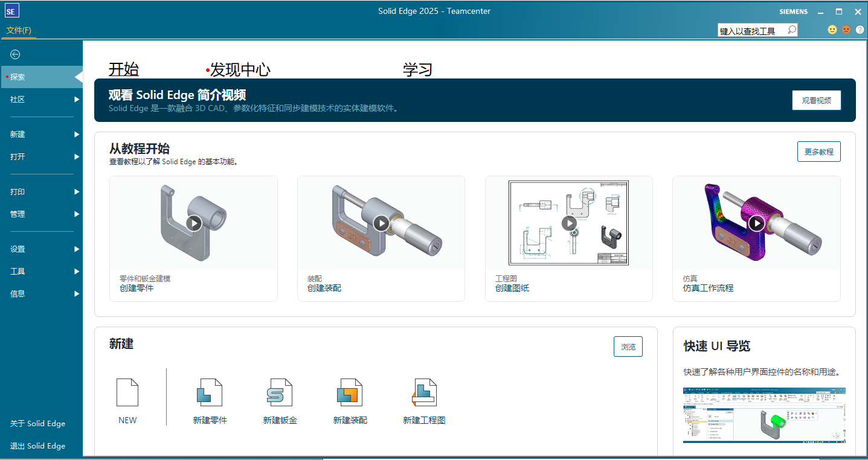Select the 新建零件 icon
This screenshot has width=868, height=460.
click(210, 393)
